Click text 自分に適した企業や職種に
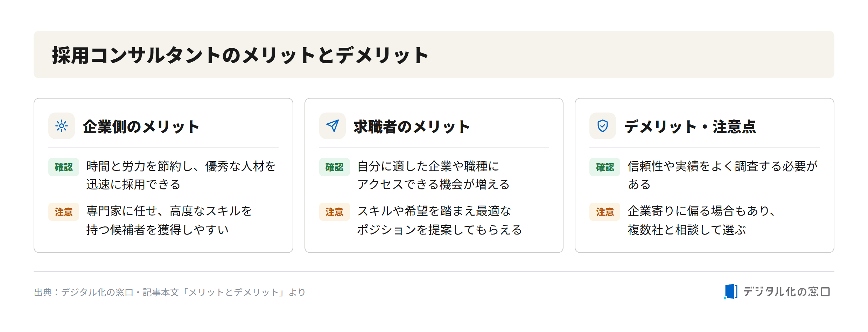The image size is (868, 332). click(428, 166)
